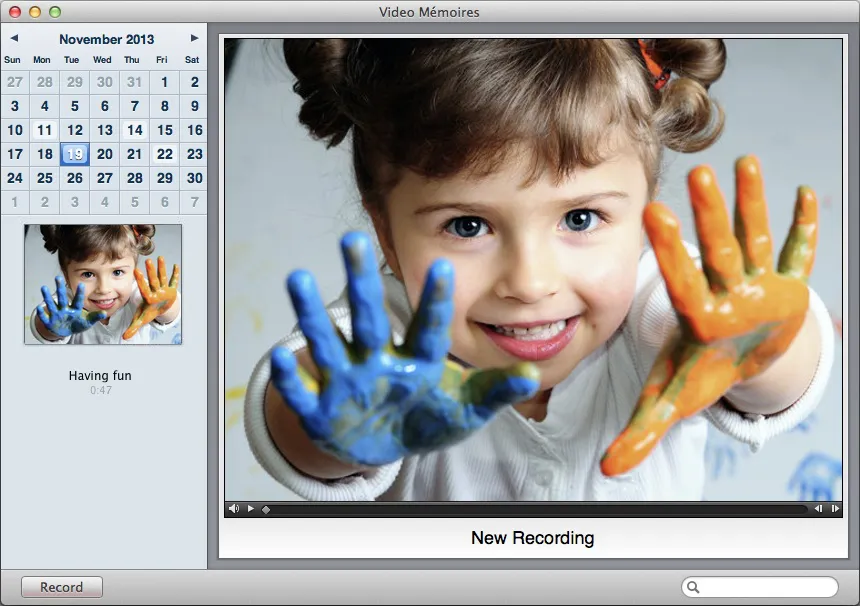
Task: Select November 9 in calendar
Action: pos(194,106)
